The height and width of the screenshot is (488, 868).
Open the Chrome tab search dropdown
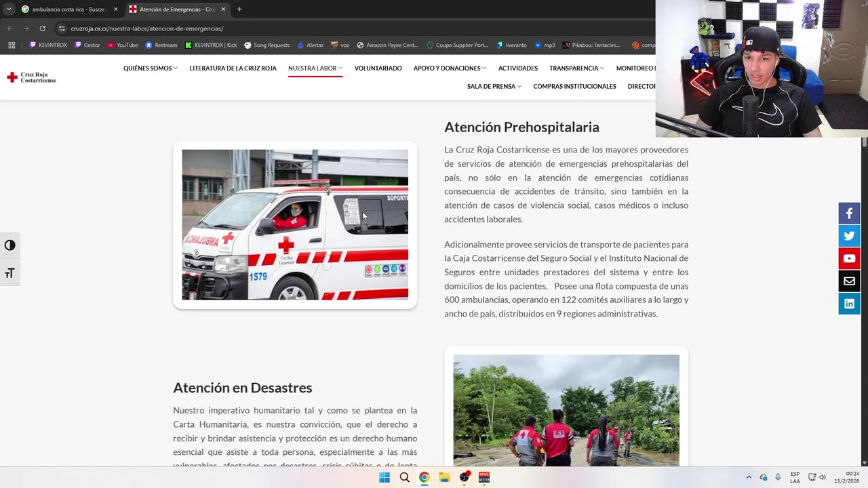pos(9,9)
